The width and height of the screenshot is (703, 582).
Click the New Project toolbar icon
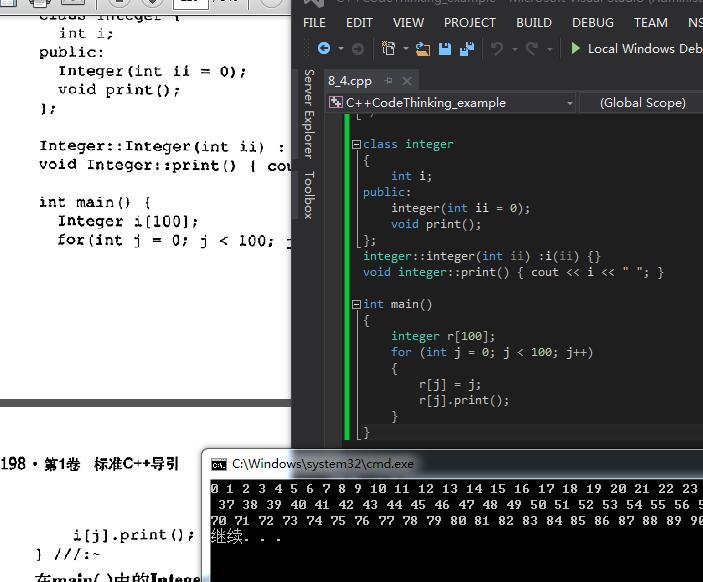point(388,48)
